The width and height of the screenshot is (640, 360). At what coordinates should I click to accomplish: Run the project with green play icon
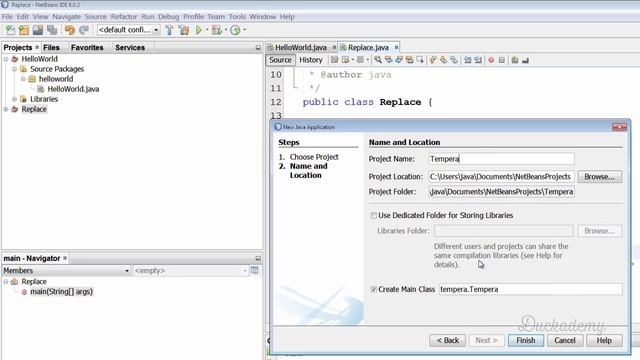[199, 30]
